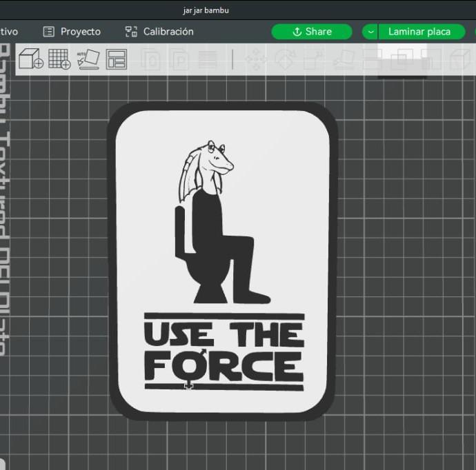This screenshot has height=470, width=476.
Task: Click the Split to parts icon
Action: [x=180, y=60]
